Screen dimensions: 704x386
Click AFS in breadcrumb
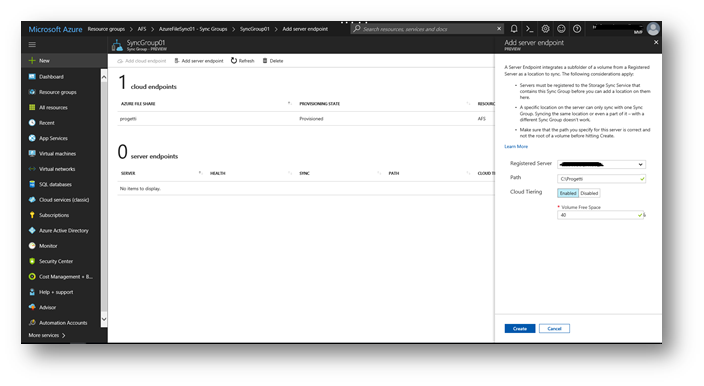tap(142, 29)
